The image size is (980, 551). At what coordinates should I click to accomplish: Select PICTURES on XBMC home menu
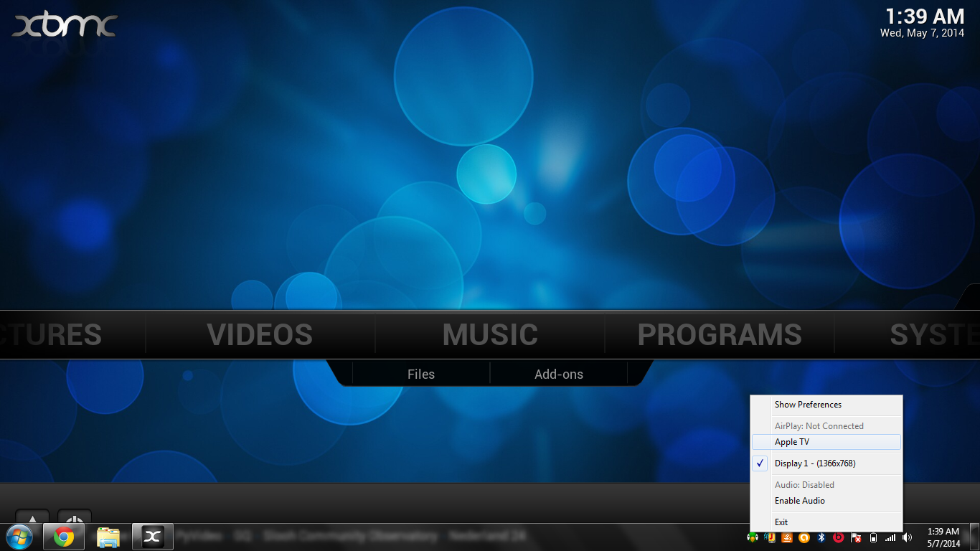click(x=51, y=335)
